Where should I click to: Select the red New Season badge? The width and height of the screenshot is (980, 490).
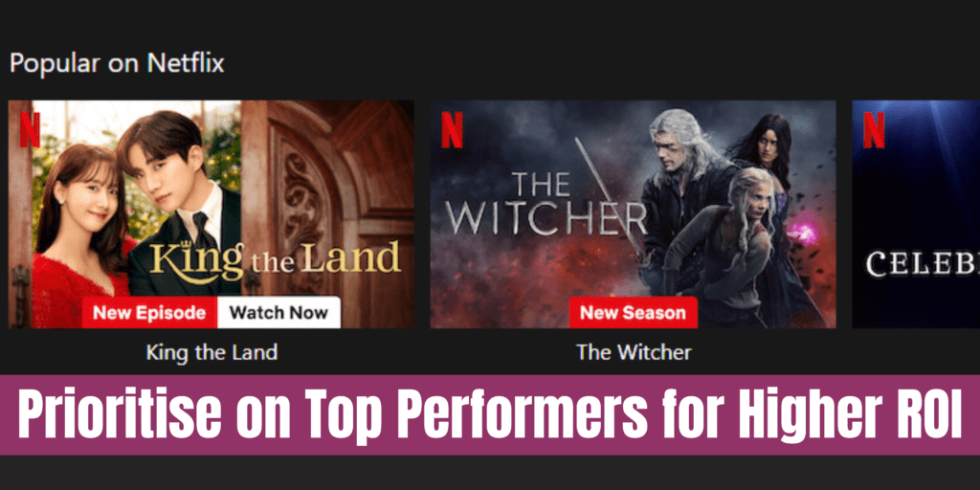634,312
